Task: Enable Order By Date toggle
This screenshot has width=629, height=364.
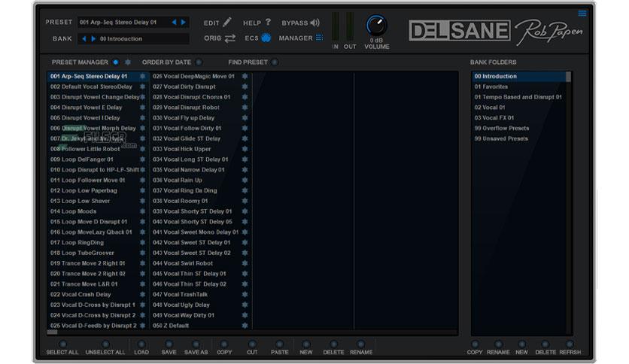Action: click(x=198, y=62)
